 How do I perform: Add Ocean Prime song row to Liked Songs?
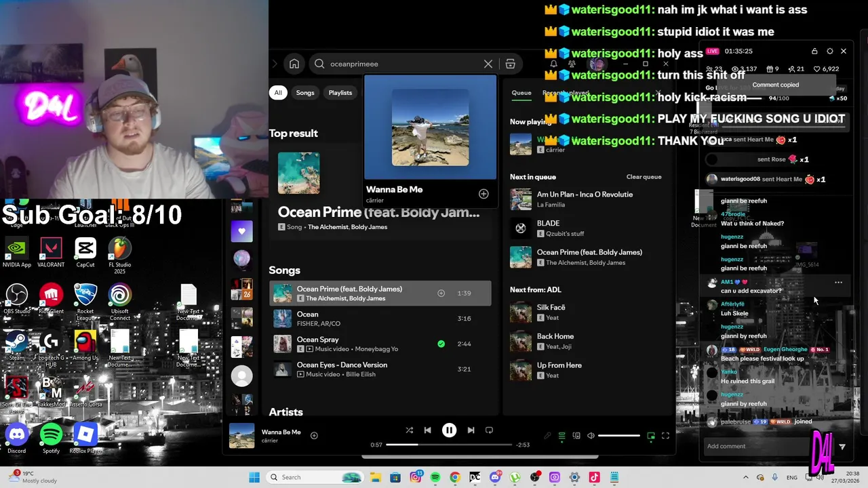(441, 293)
